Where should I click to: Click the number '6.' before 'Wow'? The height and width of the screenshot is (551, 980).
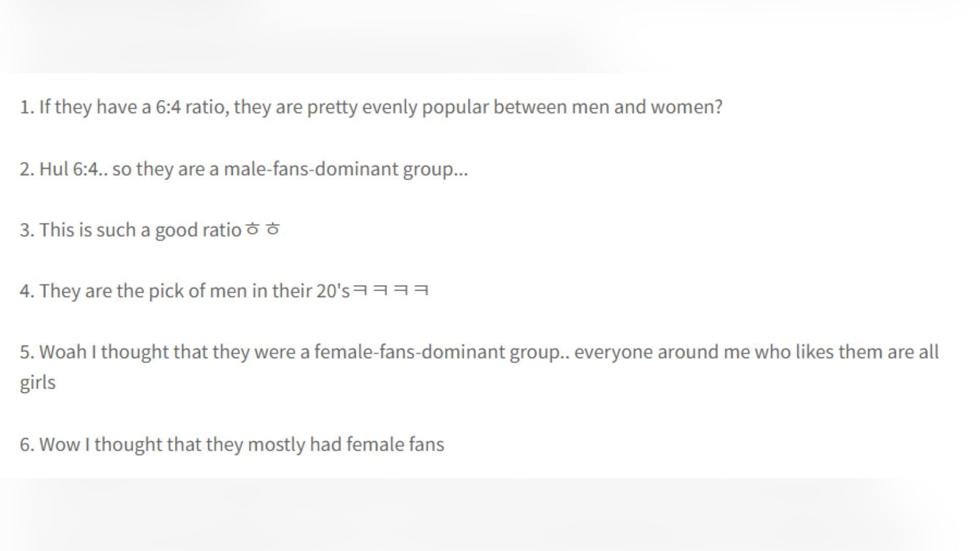coord(27,444)
